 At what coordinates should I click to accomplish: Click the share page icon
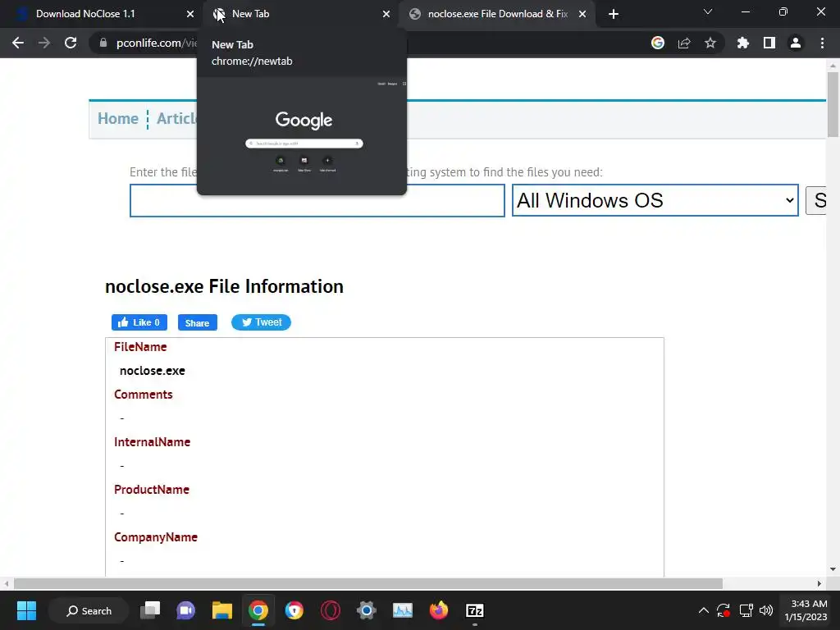[684, 43]
